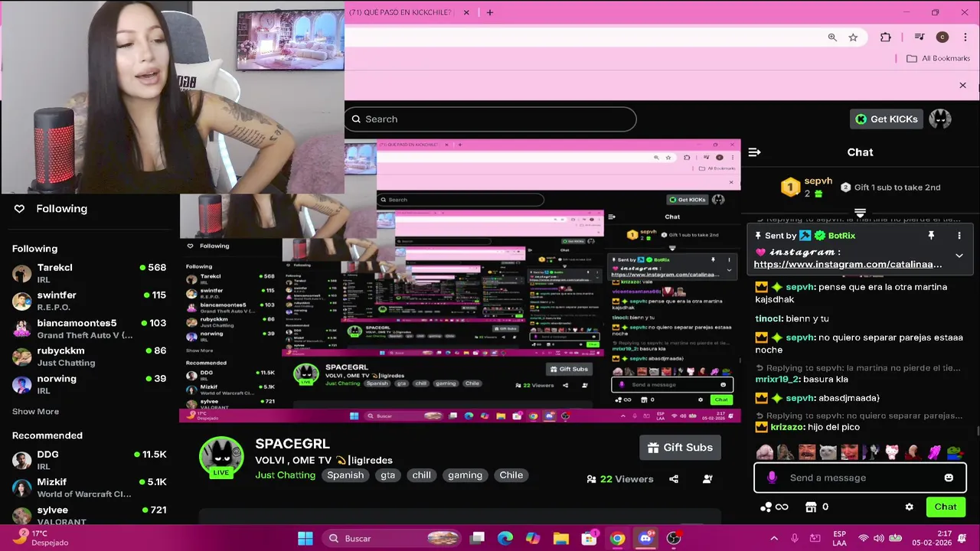The width and height of the screenshot is (980, 551).
Task: Expand Show More under Following
Action: 35,412
